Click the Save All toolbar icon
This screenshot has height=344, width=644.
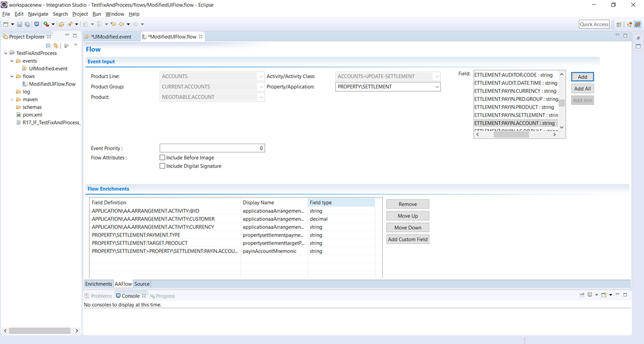(x=28, y=24)
